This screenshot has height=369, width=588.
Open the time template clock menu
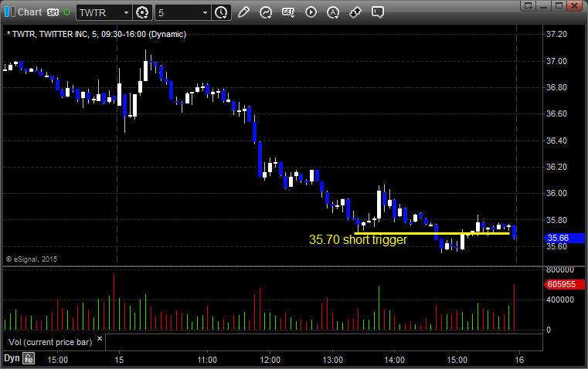pos(221,12)
